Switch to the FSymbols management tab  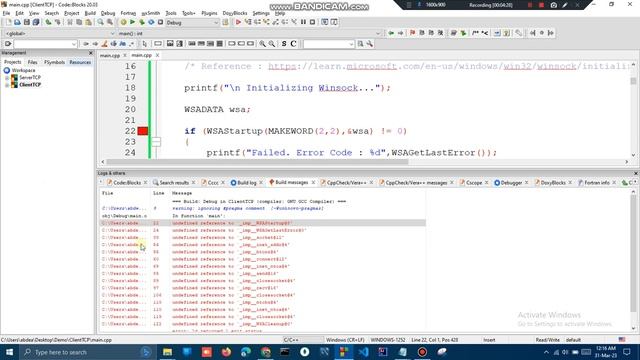(54, 62)
